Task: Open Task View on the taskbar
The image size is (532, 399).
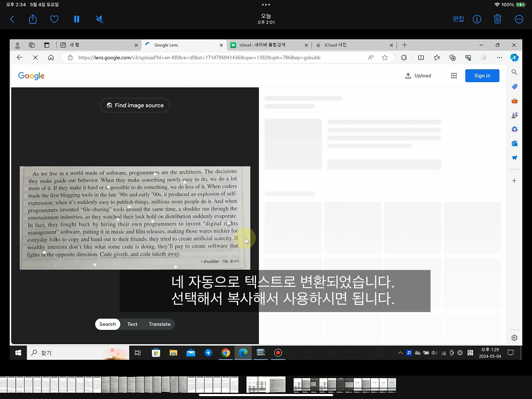Action: click(138, 353)
